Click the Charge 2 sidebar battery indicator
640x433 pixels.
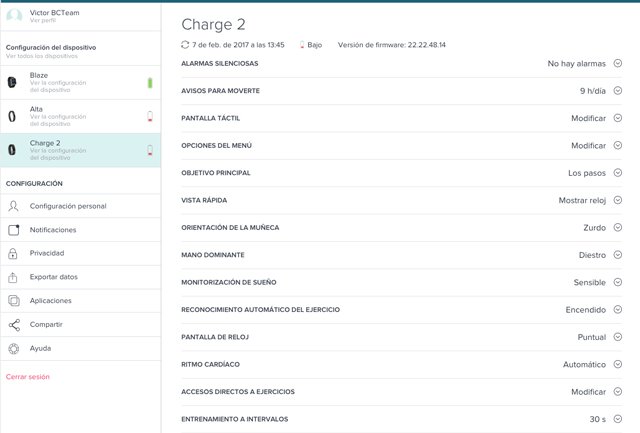click(150, 150)
